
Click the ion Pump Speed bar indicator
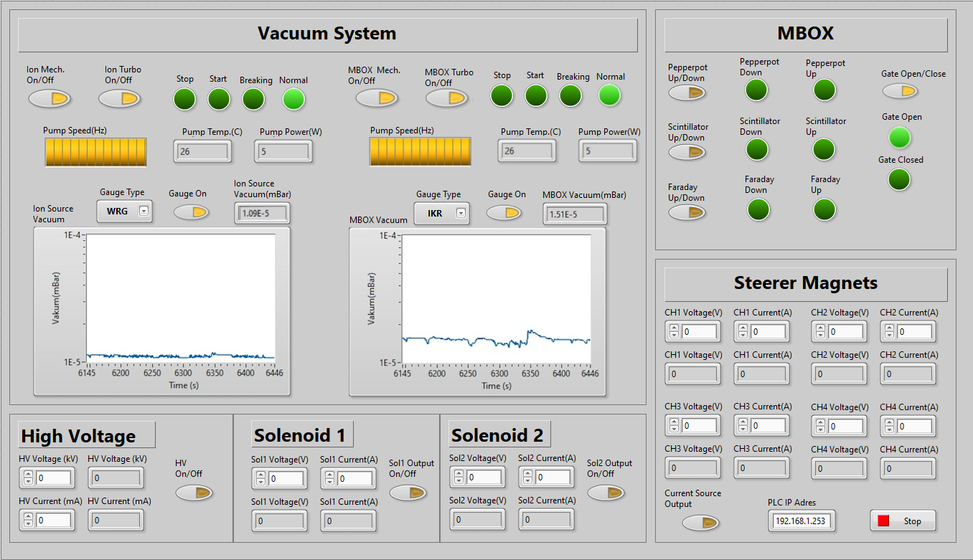pos(95,152)
